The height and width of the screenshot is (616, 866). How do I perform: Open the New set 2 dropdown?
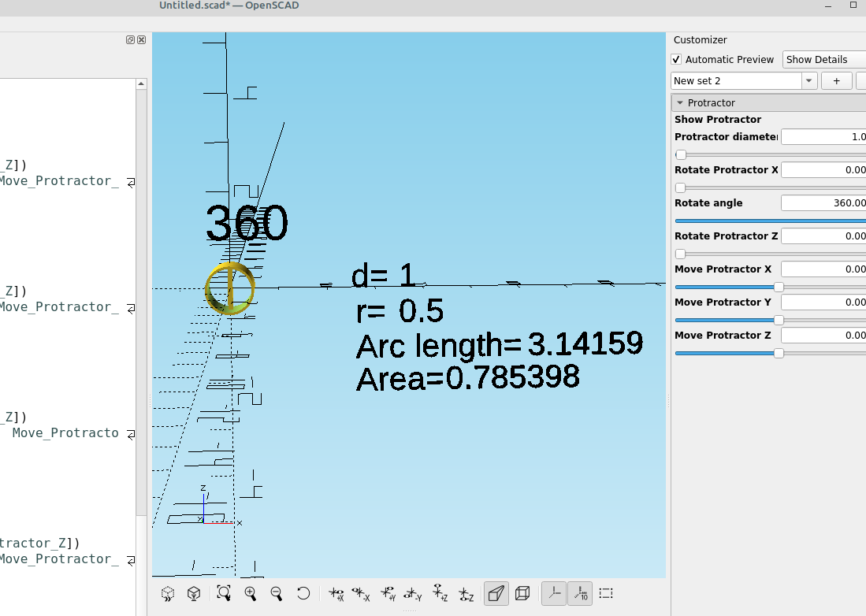(x=808, y=80)
